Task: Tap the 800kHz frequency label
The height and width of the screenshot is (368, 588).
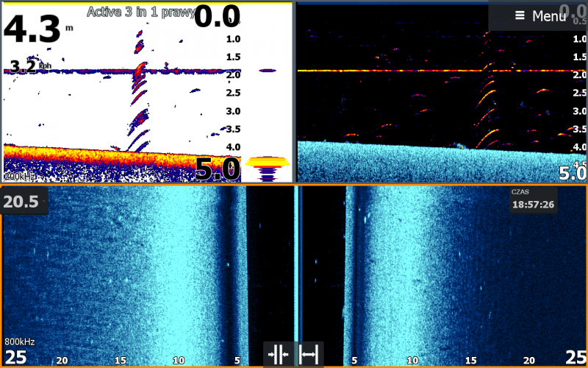Action: (x=20, y=342)
